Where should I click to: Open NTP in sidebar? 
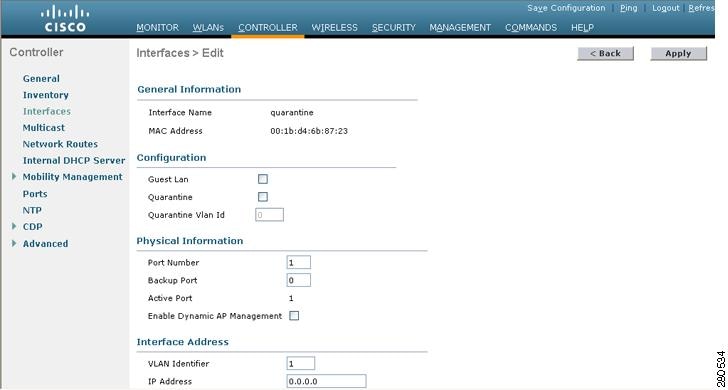tap(32, 210)
